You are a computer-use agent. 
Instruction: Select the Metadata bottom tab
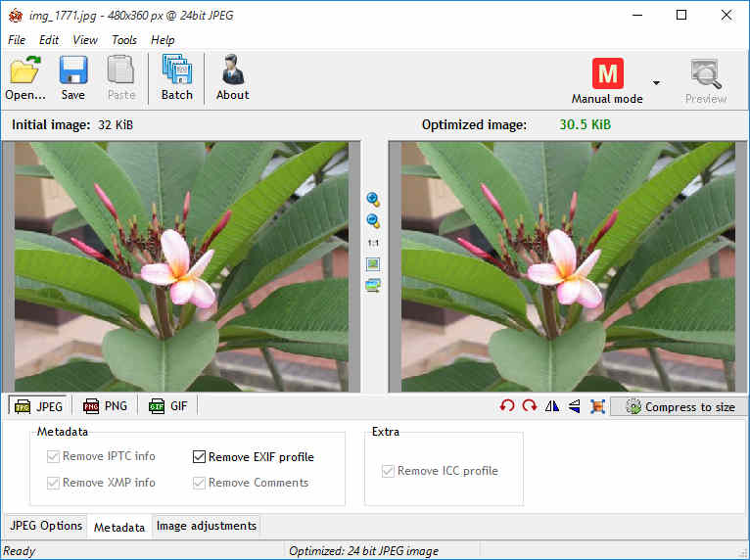(119, 527)
